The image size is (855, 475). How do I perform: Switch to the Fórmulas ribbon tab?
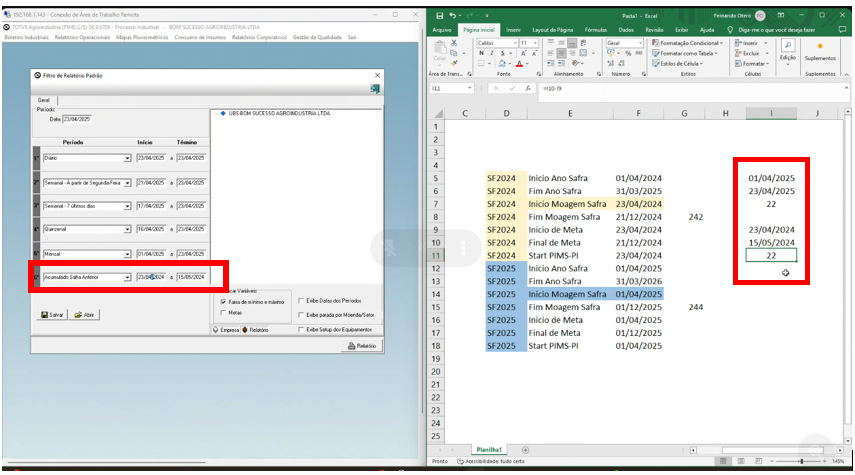click(596, 30)
